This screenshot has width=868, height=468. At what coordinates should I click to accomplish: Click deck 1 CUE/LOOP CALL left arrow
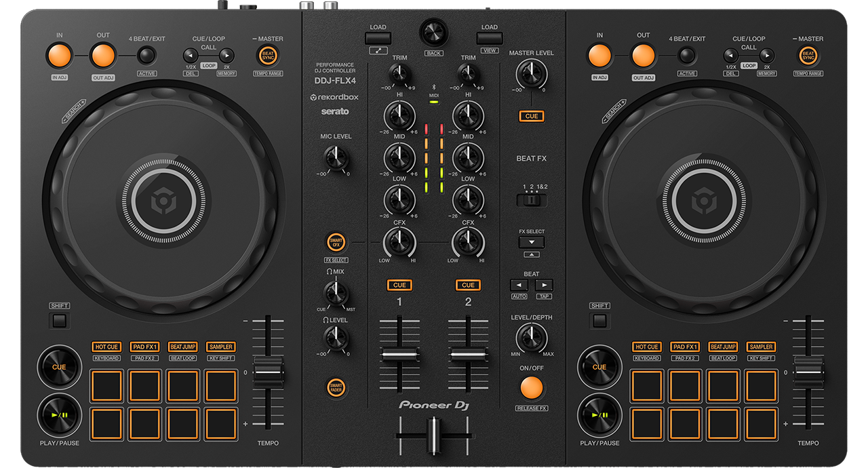[x=190, y=56]
